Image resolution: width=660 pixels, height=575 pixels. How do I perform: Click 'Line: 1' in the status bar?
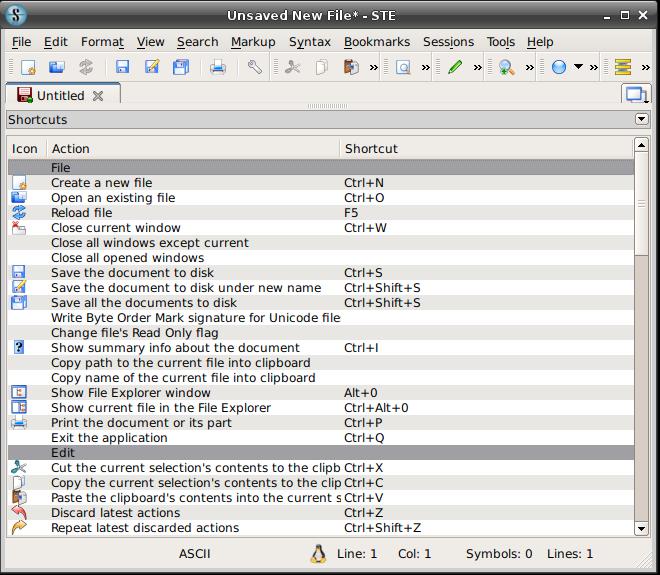(x=357, y=554)
